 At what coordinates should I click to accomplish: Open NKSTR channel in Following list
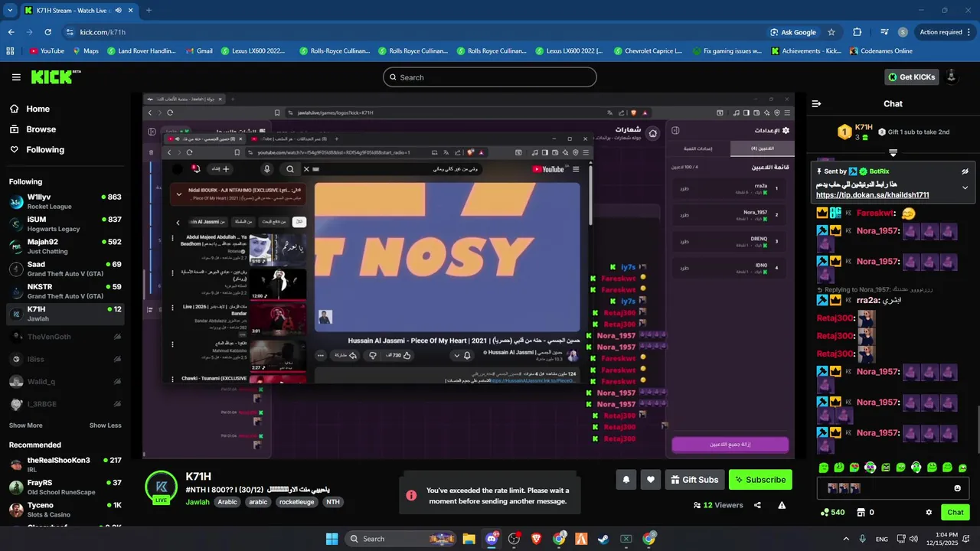pos(65,292)
